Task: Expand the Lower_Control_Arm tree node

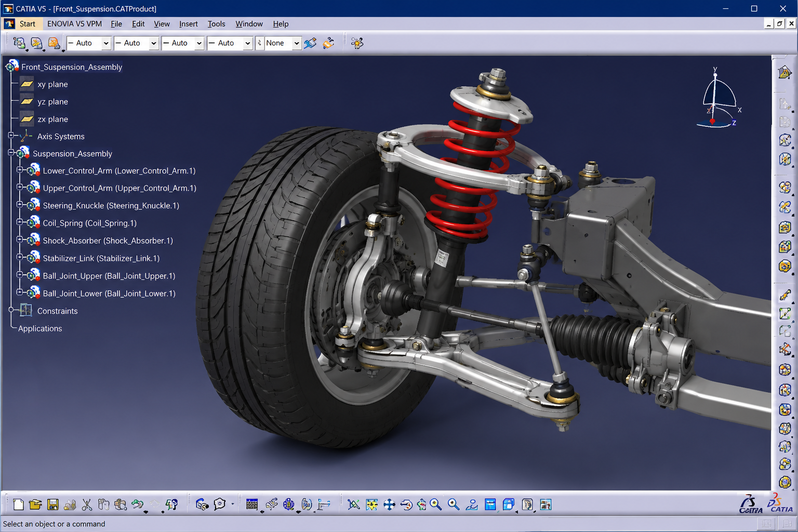Action: pos(20,170)
